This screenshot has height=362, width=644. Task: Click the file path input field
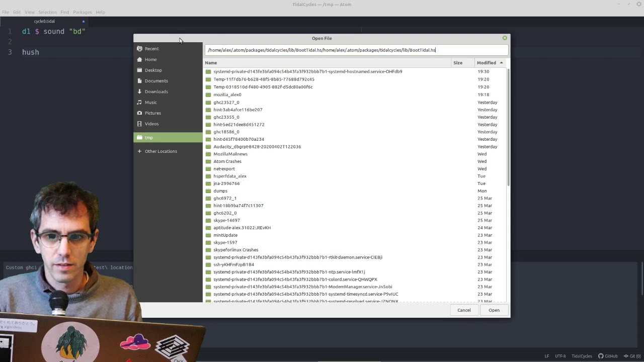pos(356,50)
